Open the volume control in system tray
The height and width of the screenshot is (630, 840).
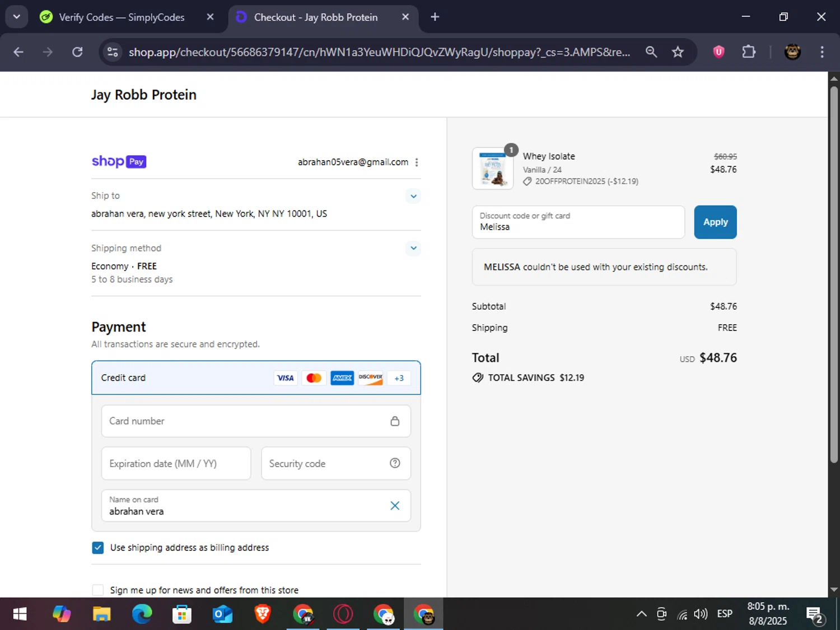click(700, 614)
